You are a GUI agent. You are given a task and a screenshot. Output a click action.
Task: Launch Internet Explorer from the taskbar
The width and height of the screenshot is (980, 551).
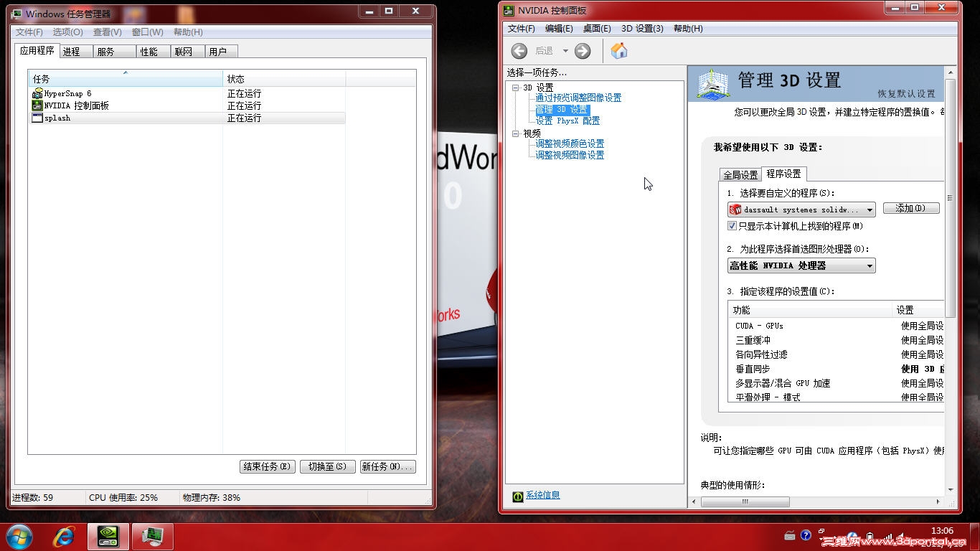coord(65,537)
